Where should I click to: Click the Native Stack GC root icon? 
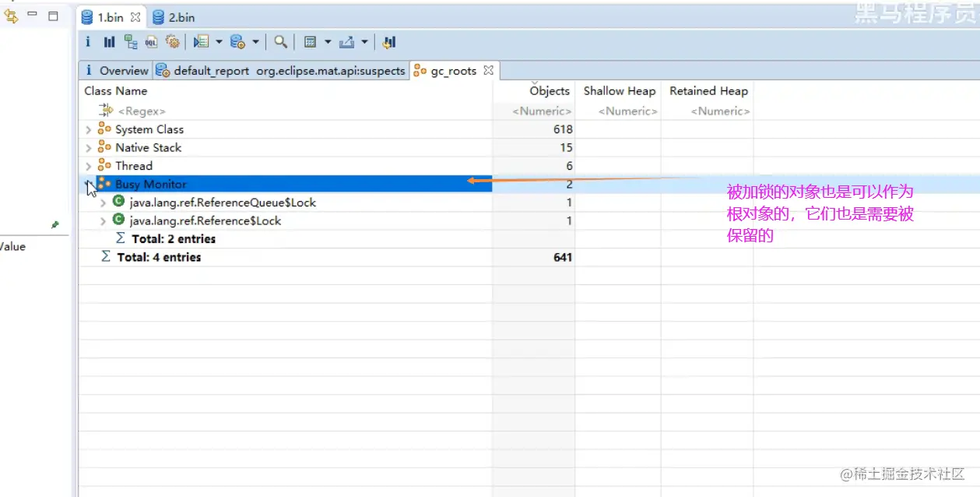click(104, 147)
